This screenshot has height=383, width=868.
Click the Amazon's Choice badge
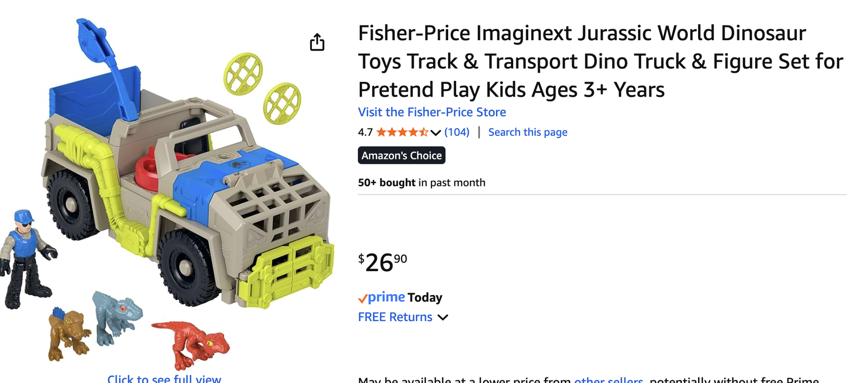401,156
